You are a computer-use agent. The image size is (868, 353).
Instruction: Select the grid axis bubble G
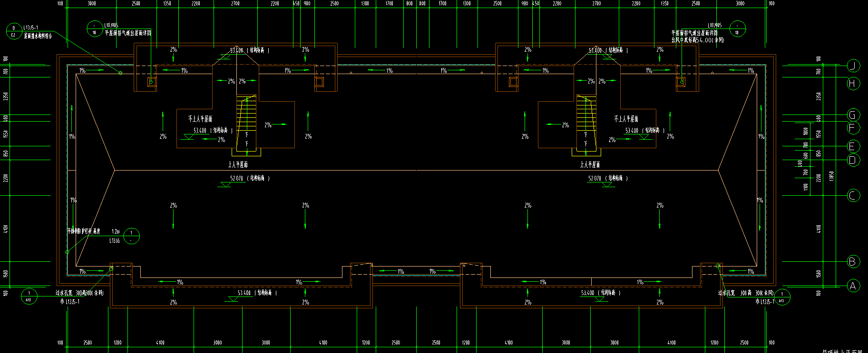tap(854, 115)
